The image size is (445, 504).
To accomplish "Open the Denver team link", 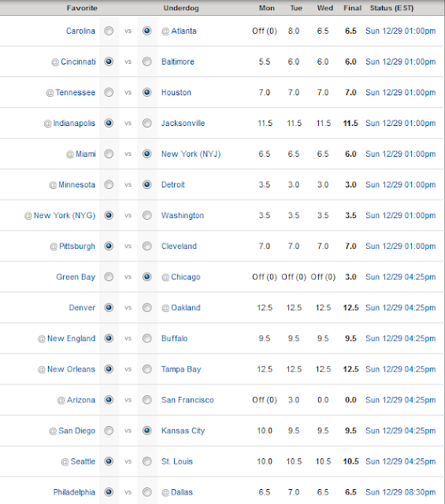I will [x=82, y=308].
